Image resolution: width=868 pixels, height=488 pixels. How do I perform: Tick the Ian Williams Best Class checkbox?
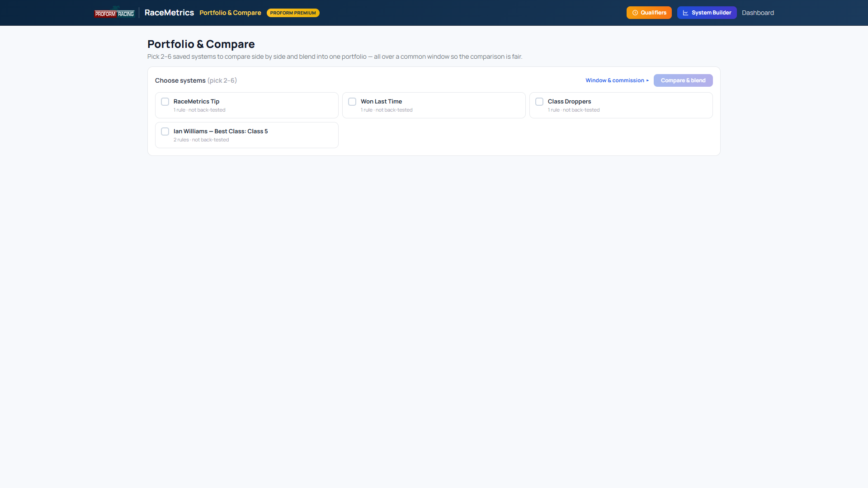(x=165, y=131)
